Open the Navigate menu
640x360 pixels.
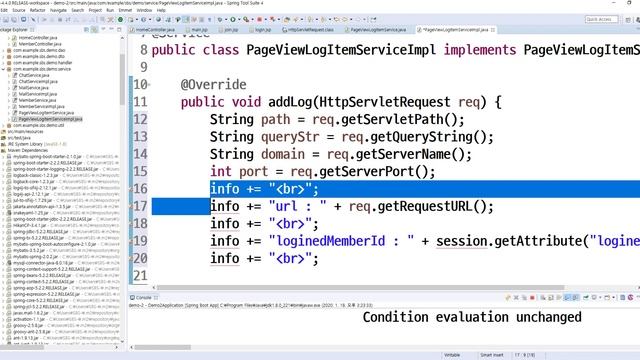pyautogui.click(x=58, y=10)
